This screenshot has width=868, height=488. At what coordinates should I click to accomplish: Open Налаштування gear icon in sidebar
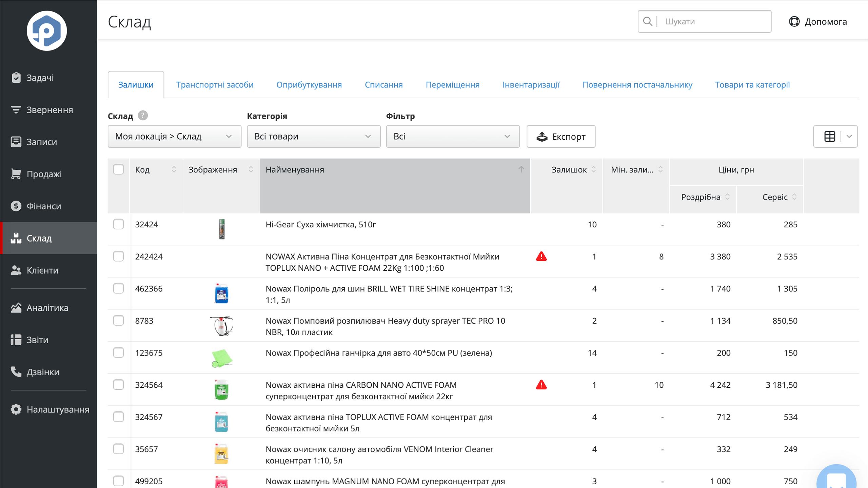pyautogui.click(x=16, y=409)
